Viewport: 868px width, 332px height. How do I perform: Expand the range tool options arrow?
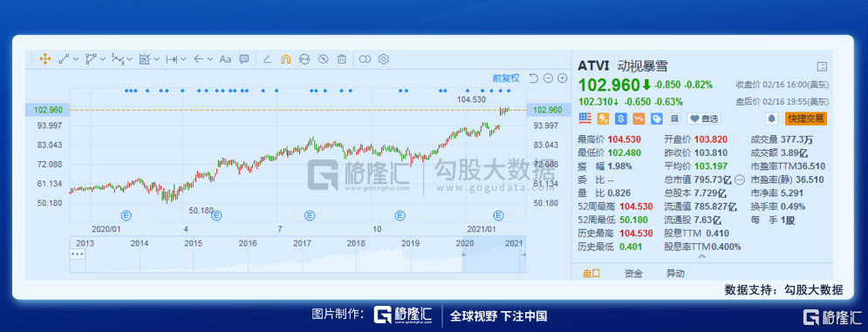click(x=183, y=59)
